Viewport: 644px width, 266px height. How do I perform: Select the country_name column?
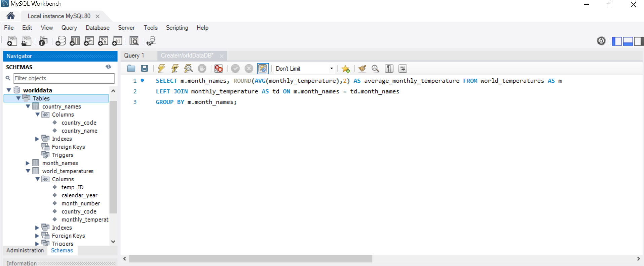[79, 131]
